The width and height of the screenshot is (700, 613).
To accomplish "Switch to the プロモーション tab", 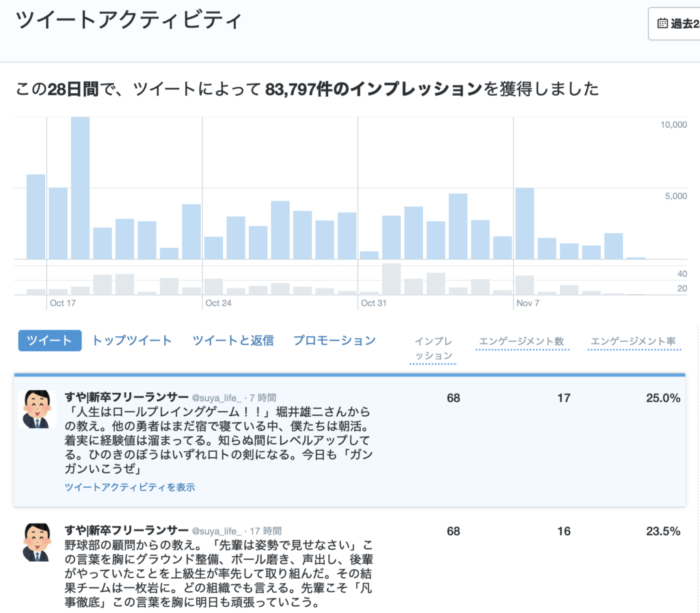I will (x=335, y=340).
